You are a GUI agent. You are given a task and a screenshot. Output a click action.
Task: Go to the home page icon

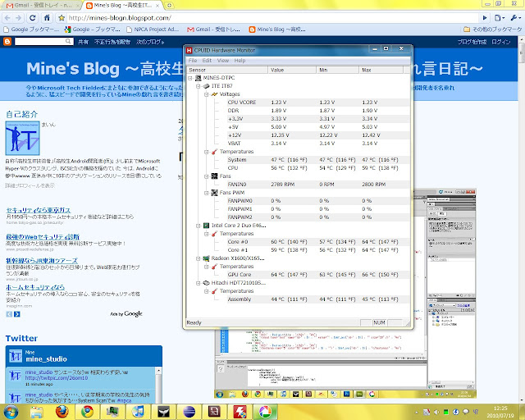click(47, 18)
